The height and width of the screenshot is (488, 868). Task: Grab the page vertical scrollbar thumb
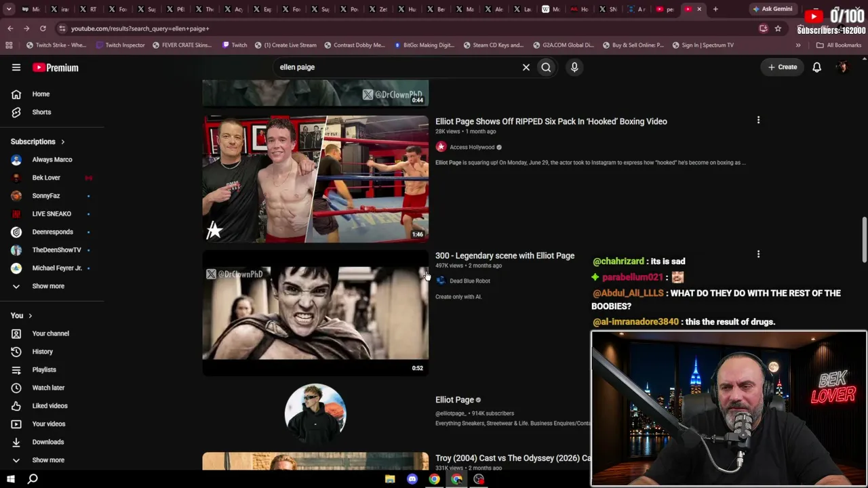pyautogui.click(x=864, y=239)
